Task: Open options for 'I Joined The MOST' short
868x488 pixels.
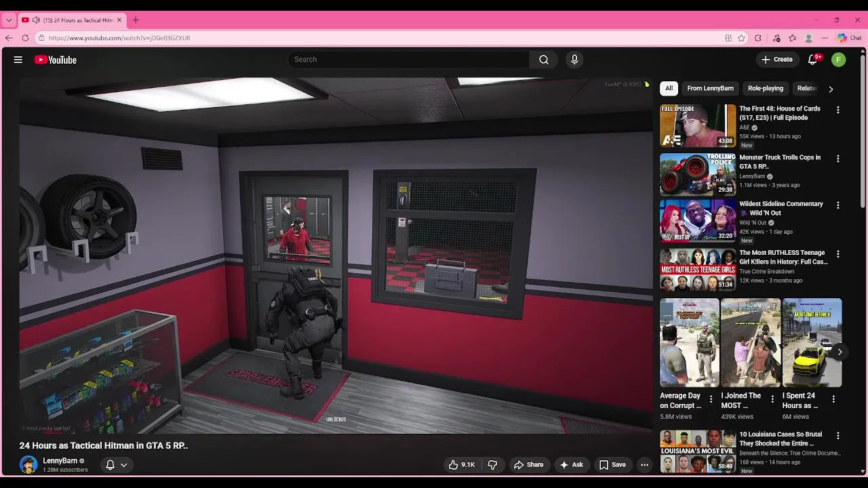Action: (x=772, y=399)
